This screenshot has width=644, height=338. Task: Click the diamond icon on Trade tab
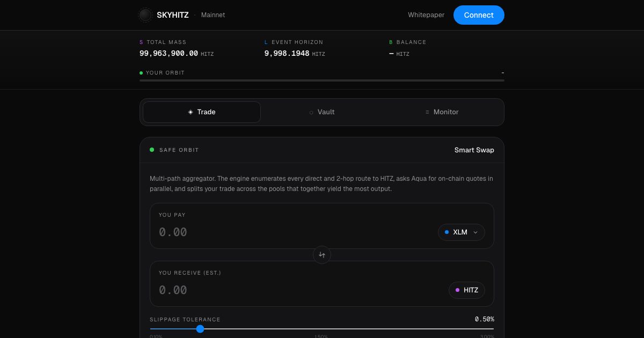click(x=191, y=112)
